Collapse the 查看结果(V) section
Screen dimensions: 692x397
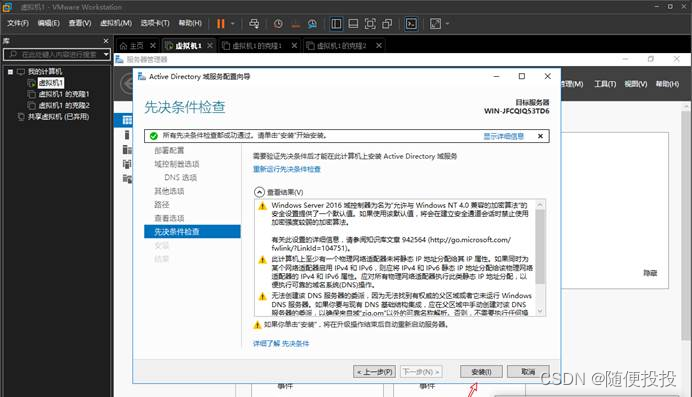click(259, 192)
